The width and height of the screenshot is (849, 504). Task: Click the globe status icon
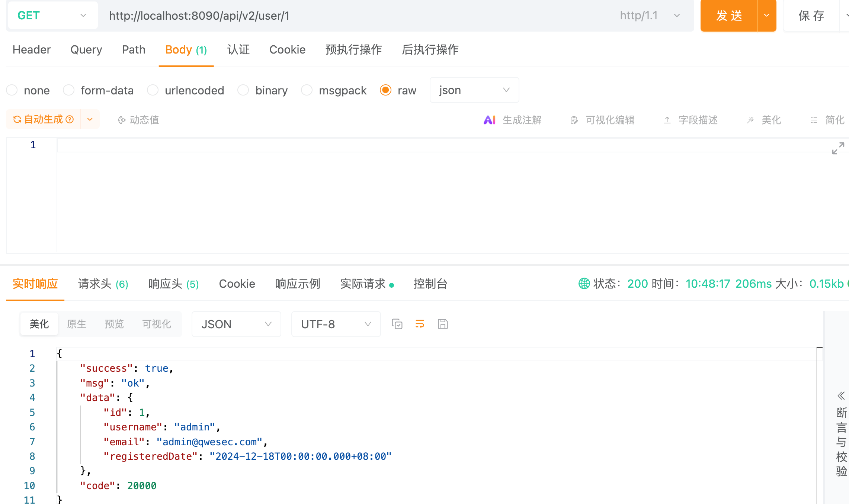[584, 284]
